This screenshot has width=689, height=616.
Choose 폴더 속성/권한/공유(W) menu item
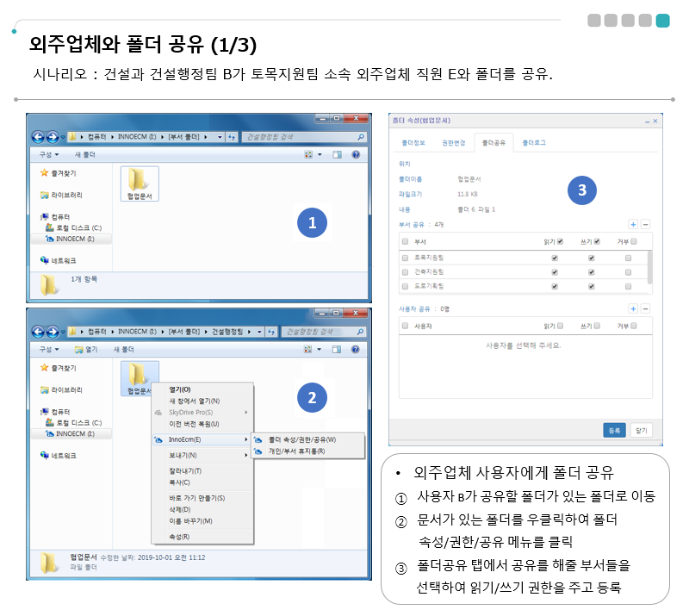301,439
